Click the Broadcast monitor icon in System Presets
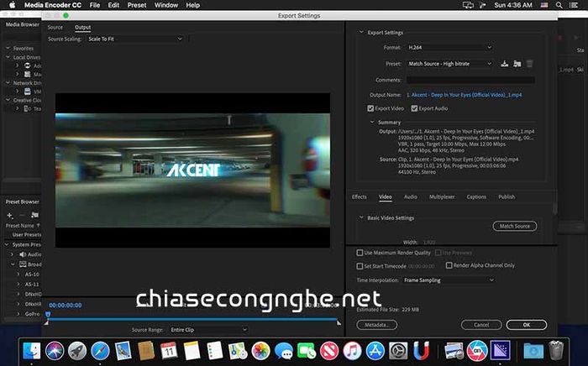 pos(23,264)
